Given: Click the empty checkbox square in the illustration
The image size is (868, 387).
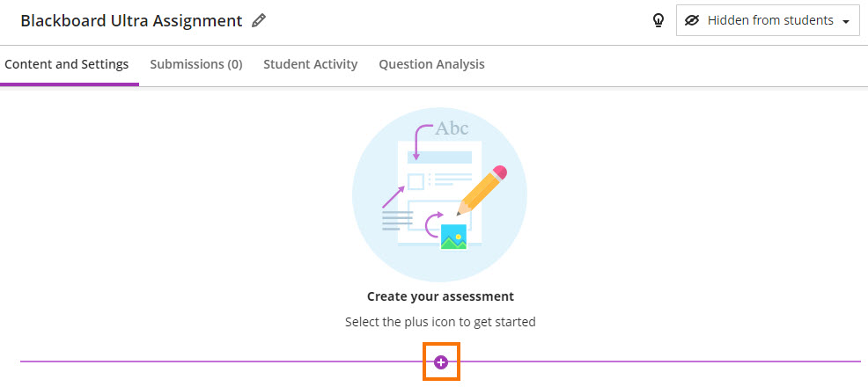Looking at the screenshot, I should pos(416,181).
